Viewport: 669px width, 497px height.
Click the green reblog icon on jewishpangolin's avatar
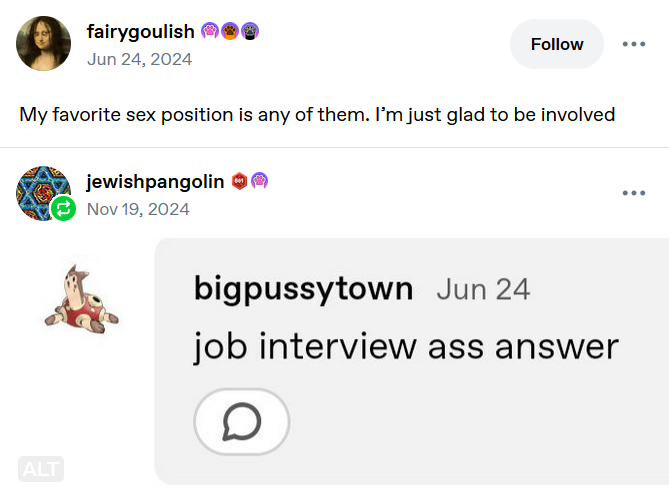coord(63,208)
